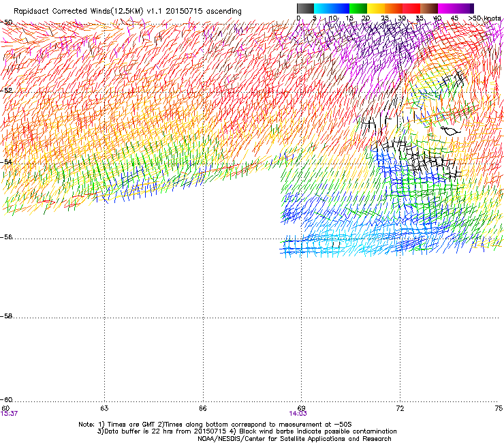
Task: Click the latitude label -52
Action: click(6, 91)
